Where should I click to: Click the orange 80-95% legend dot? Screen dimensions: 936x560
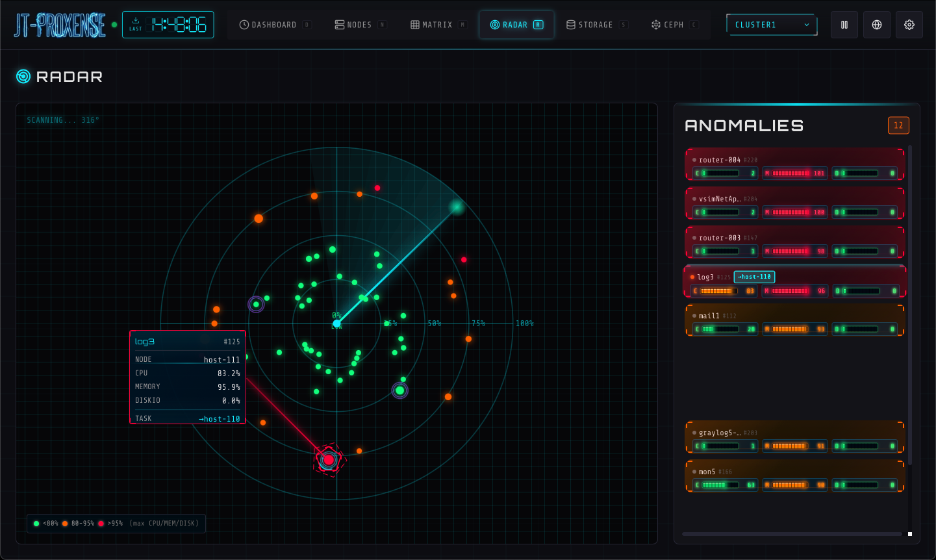pyautogui.click(x=65, y=524)
